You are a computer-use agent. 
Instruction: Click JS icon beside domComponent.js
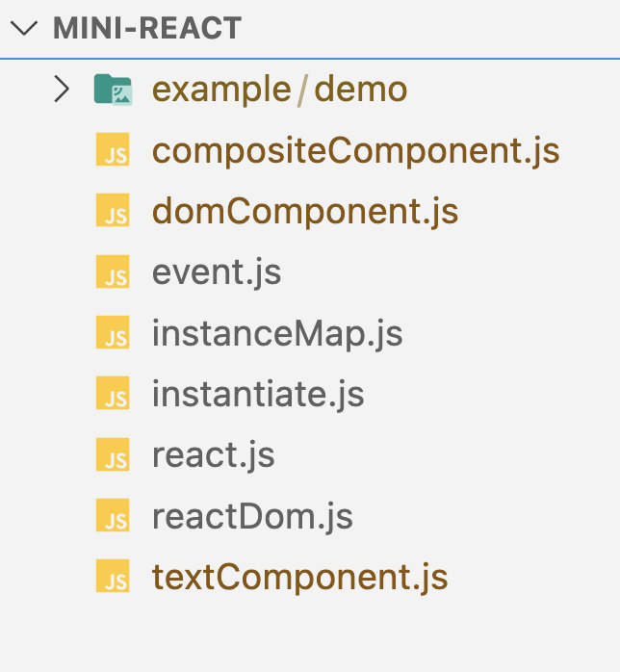pos(114,212)
